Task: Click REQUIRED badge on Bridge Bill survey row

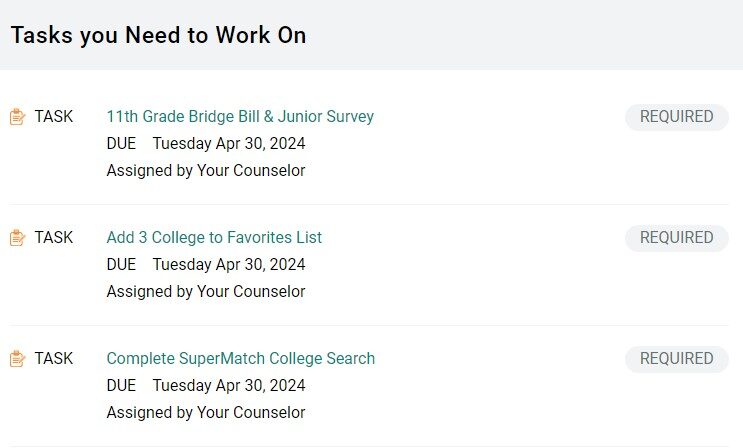Action: click(677, 117)
